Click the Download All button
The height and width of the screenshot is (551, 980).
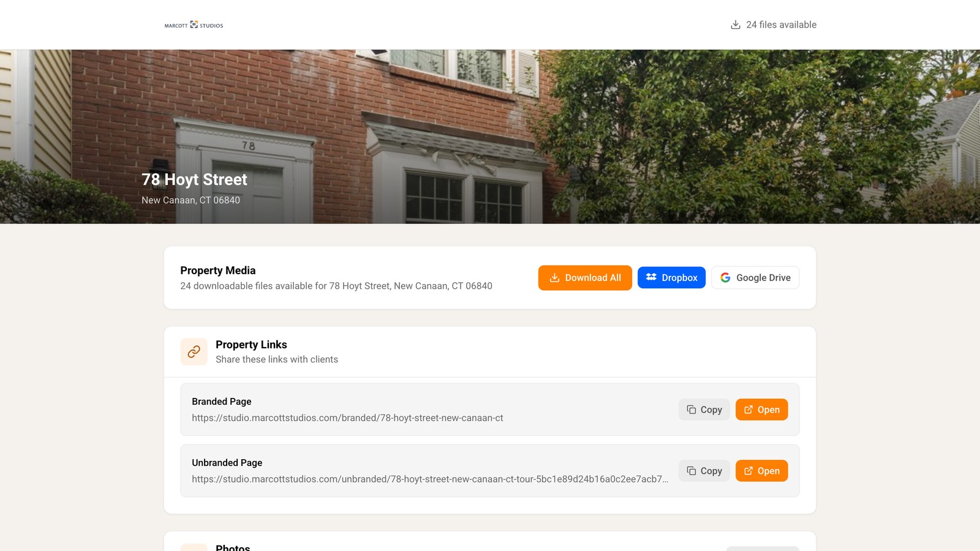[585, 278]
